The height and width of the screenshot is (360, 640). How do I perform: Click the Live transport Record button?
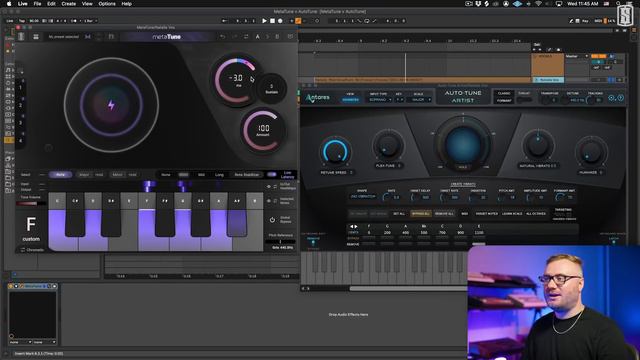pos(280,21)
